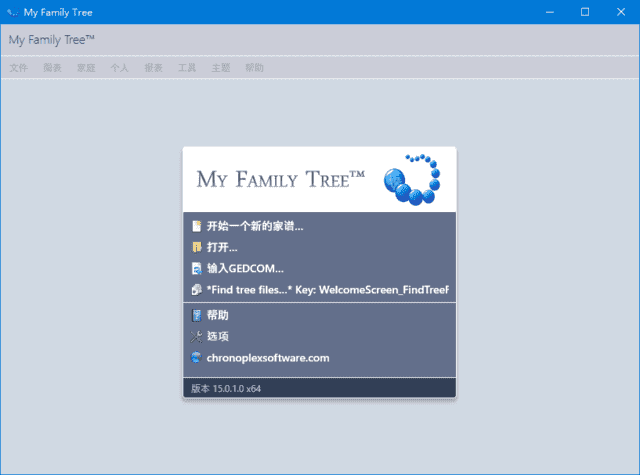Click the folder icon beside 打开

coord(197,247)
